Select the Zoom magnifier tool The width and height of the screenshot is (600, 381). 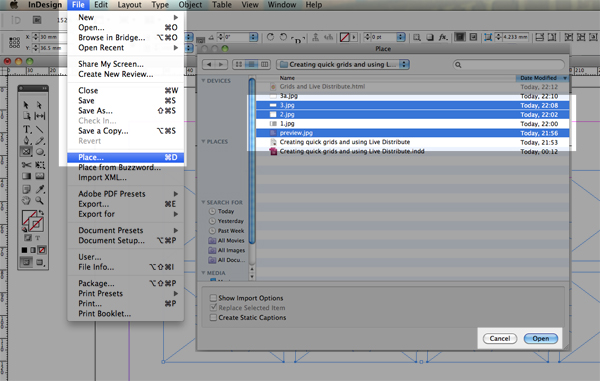click(39, 200)
